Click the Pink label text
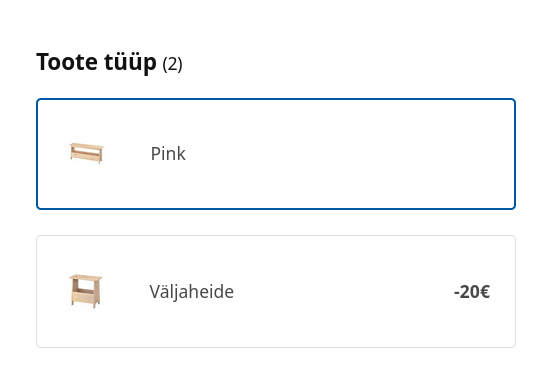This screenshot has height=367, width=544. point(168,154)
